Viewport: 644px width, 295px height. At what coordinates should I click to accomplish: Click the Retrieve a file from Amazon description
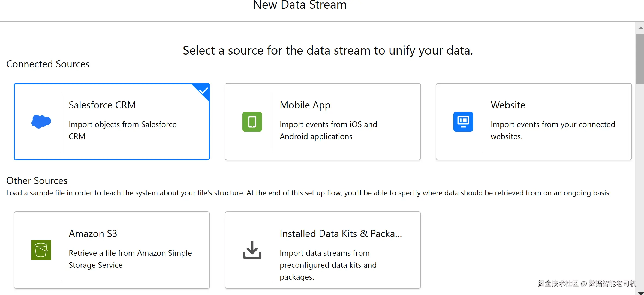[130, 259]
